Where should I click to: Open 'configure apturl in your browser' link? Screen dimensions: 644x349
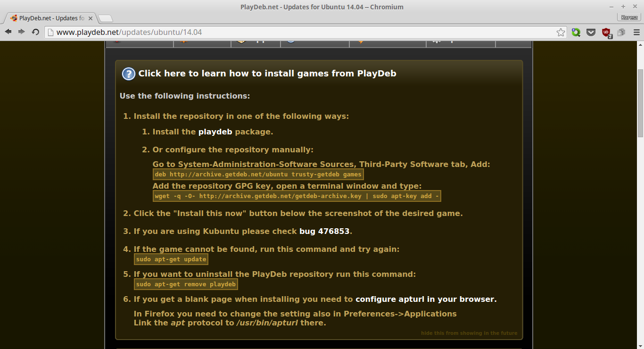pyautogui.click(x=425, y=299)
